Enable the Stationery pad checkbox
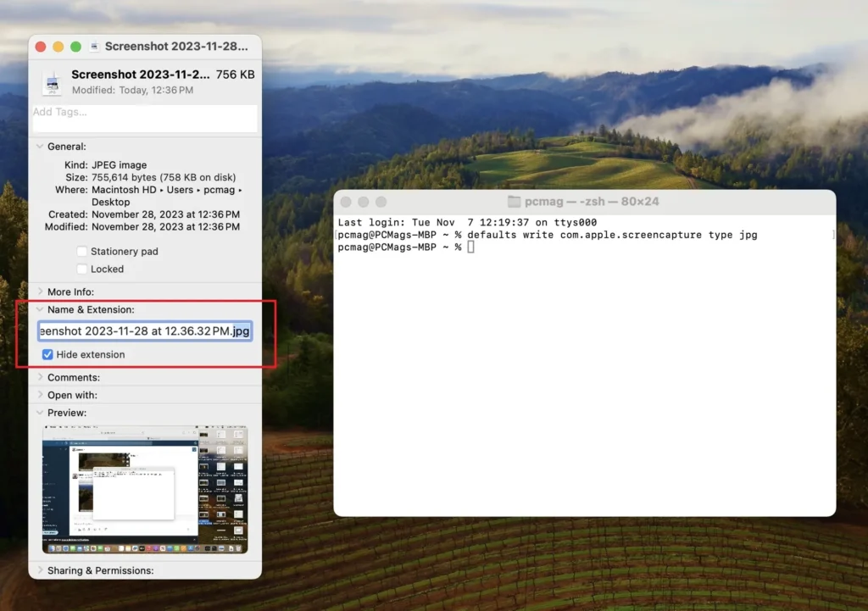Image resolution: width=868 pixels, height=611 pixels. [x=82, y=252]
